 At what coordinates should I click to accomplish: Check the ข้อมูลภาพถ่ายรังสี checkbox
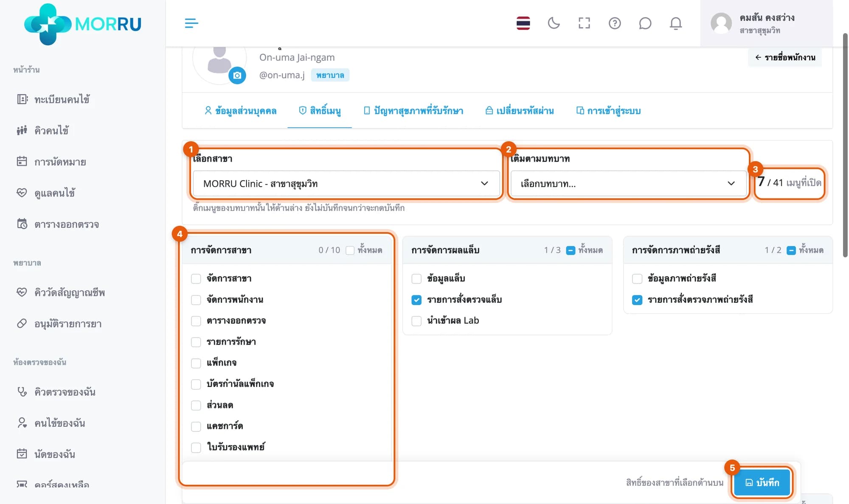click(637, 279)
